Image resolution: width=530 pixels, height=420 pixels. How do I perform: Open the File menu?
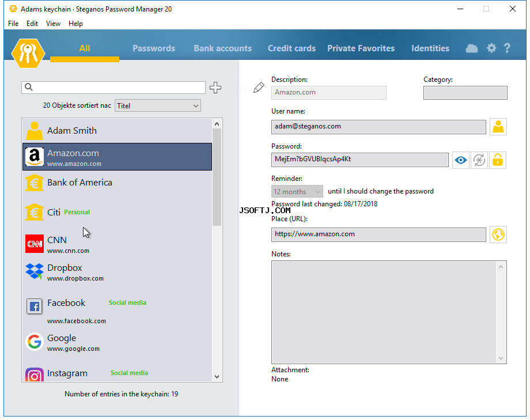13,23
